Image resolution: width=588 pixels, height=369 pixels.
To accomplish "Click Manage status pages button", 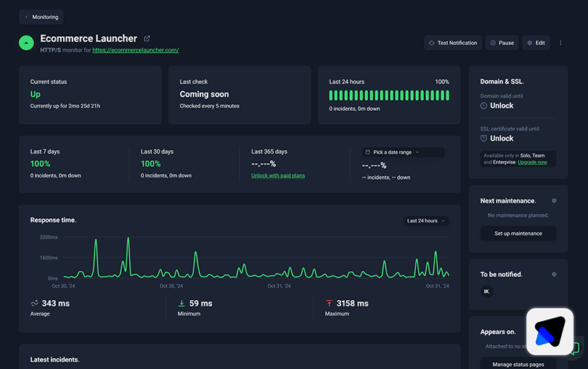I will coord(518,364).
